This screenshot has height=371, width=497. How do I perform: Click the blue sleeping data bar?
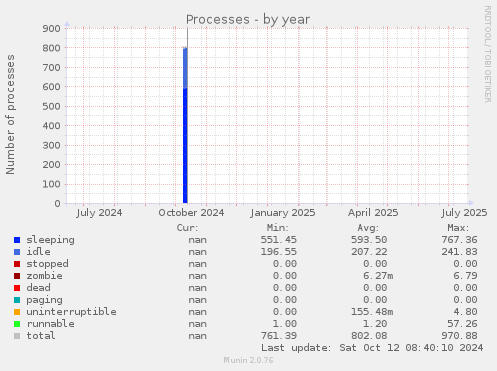pyautogui.click(x=185, y=146)
